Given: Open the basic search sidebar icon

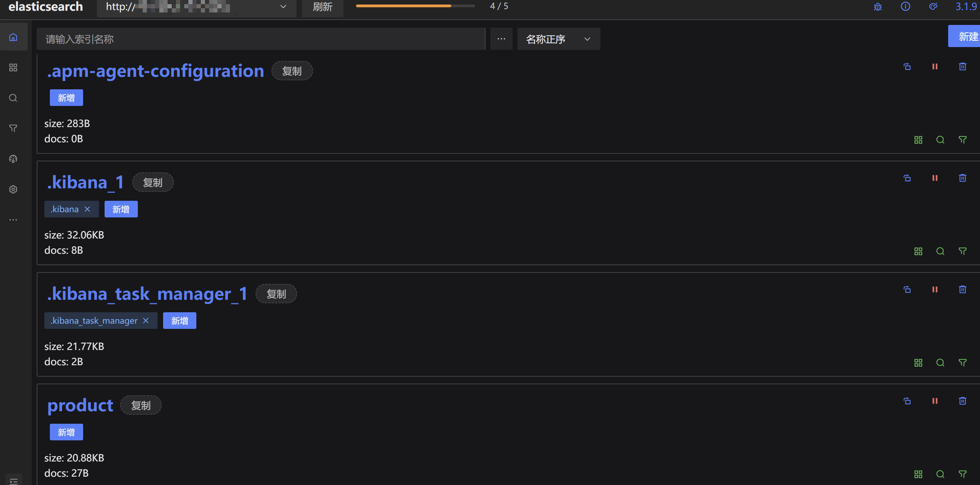Looking at the screenshot, I should (x=13, y=98).
